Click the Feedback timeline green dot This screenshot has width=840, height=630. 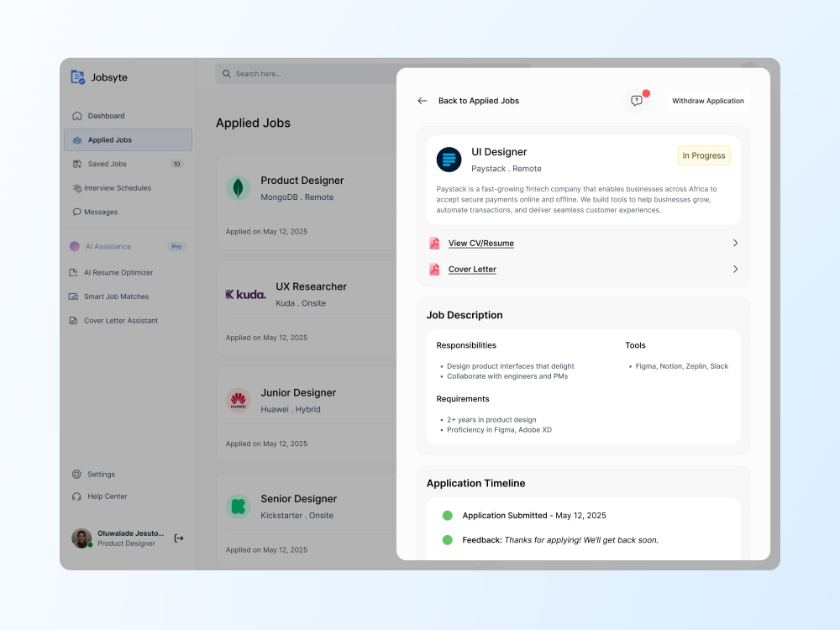pos(448,540)
